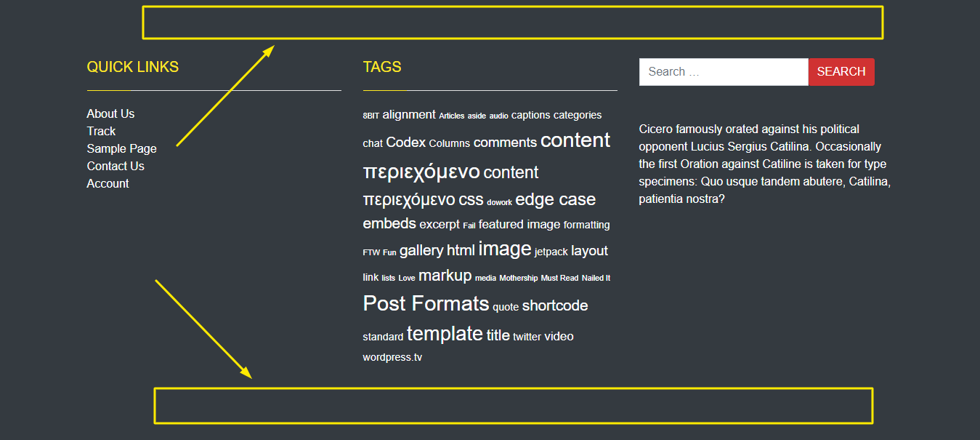
Task: Select the 8BIT tag
Action: (x=370, y=116)
